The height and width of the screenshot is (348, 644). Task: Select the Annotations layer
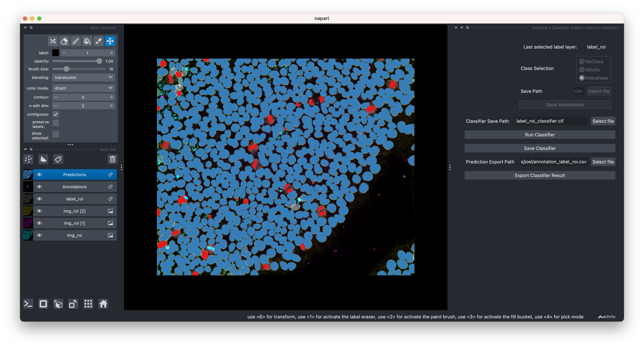click(74, 186)
